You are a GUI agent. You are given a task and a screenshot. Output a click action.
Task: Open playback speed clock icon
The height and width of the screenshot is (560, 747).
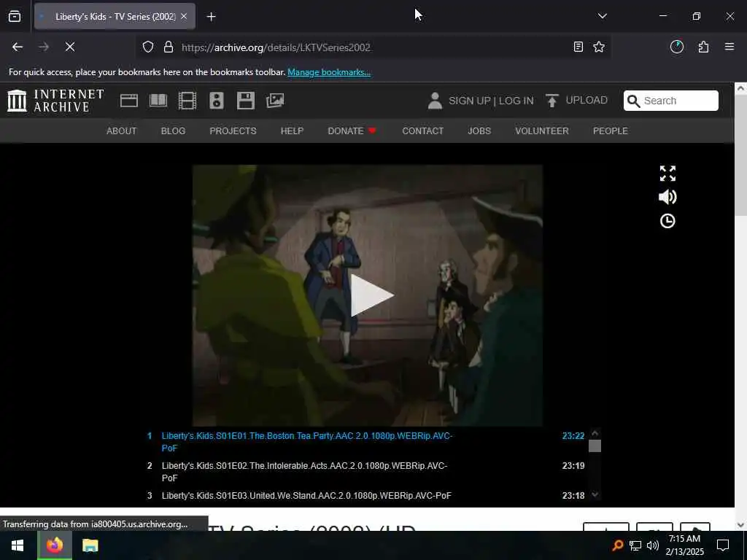[x=667, y=221]
